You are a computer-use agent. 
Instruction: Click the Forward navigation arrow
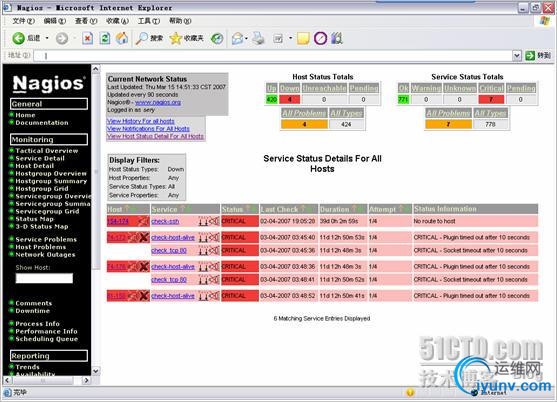coord(62,38)
